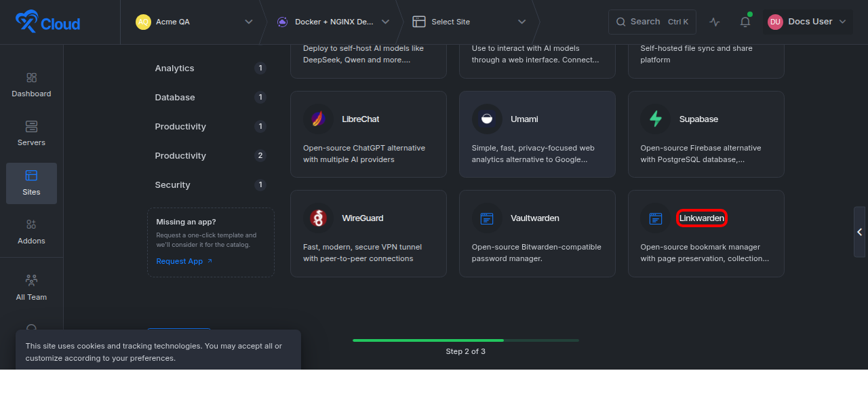The image size is (868, 413).
Task: Open the Select Site dropdown chevron
Action: point(521,22)
